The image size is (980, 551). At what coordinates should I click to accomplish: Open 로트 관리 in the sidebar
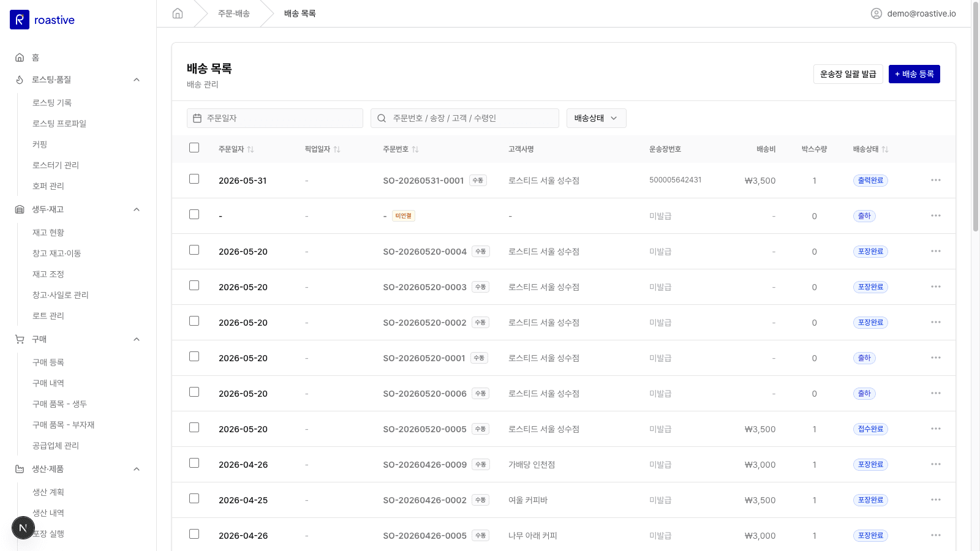48,316
